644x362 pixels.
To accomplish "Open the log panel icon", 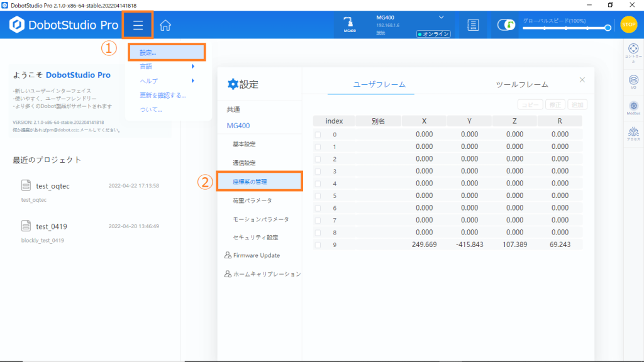I will (x=473, y=25).
